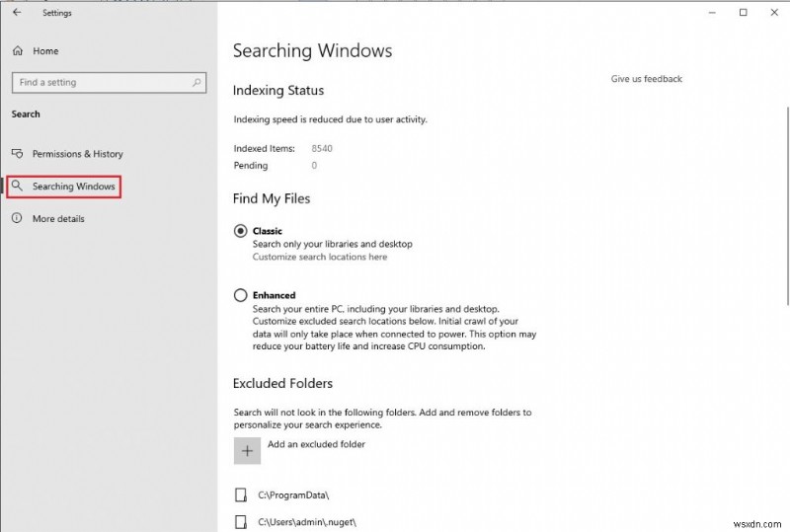The height and width of the screenshot is (532, 790).
Task: Click the vertical scrollbar on the right
Action: [787, 206]
